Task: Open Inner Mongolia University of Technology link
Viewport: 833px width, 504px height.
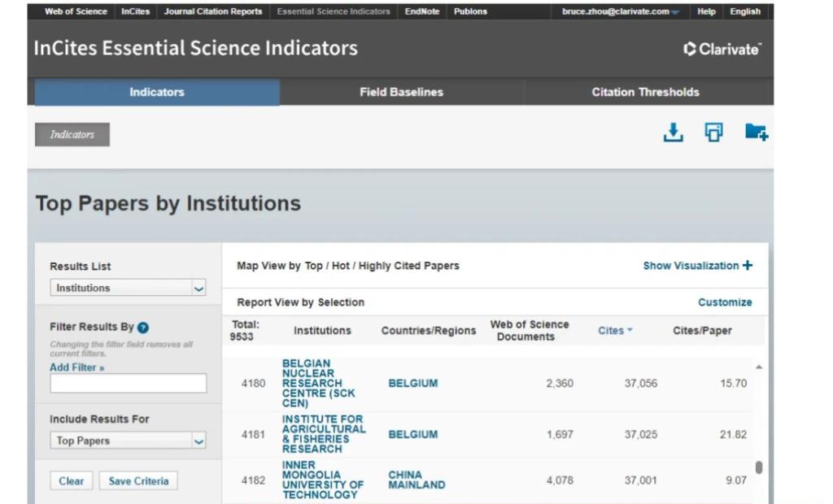Action: [323, 480]
